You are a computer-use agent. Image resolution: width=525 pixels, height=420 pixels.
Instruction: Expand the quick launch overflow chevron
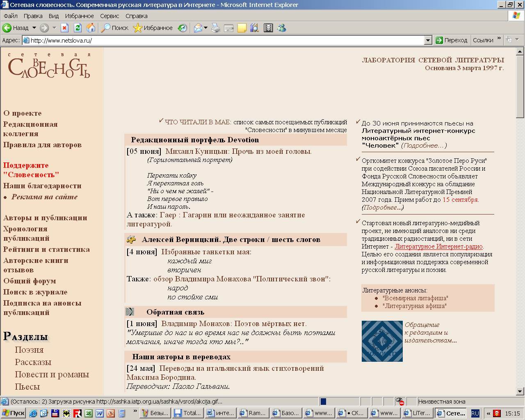135,411
